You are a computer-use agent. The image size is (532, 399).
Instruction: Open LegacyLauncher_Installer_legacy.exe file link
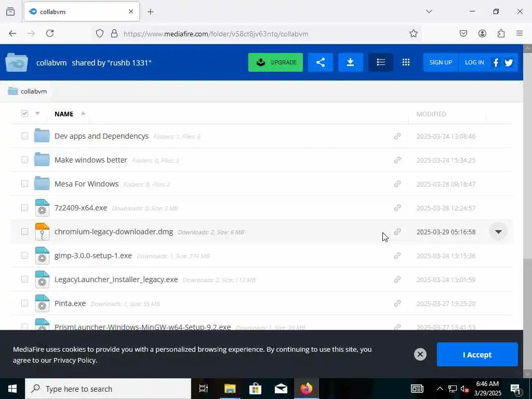pyautogui.click(x=116, y=280)
